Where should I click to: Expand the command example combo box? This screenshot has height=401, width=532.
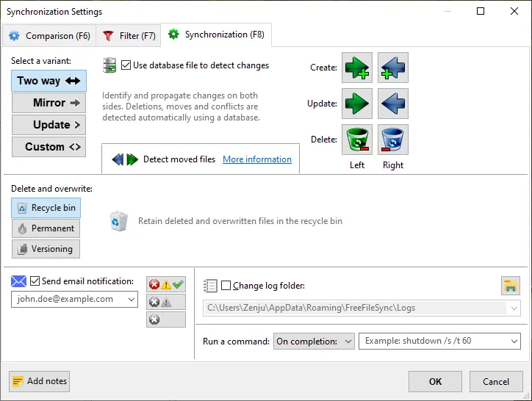tap(514, 342)
